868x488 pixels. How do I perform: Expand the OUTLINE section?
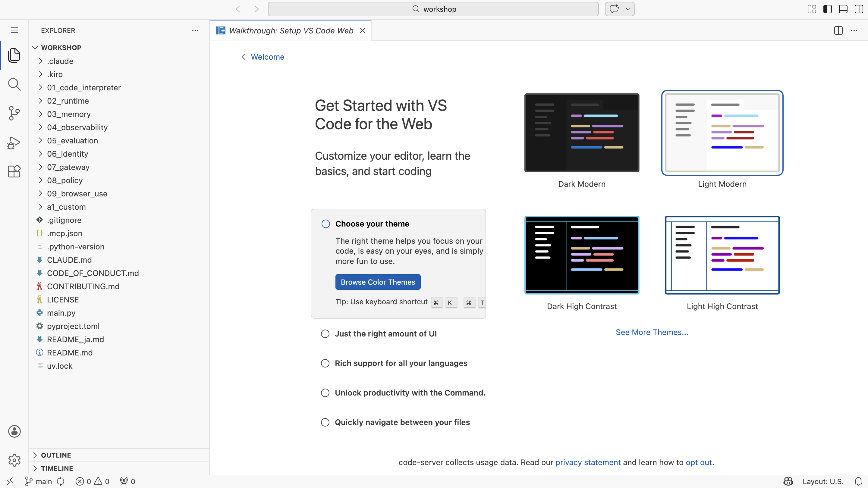pyautogui.click(x=56, y=455)
